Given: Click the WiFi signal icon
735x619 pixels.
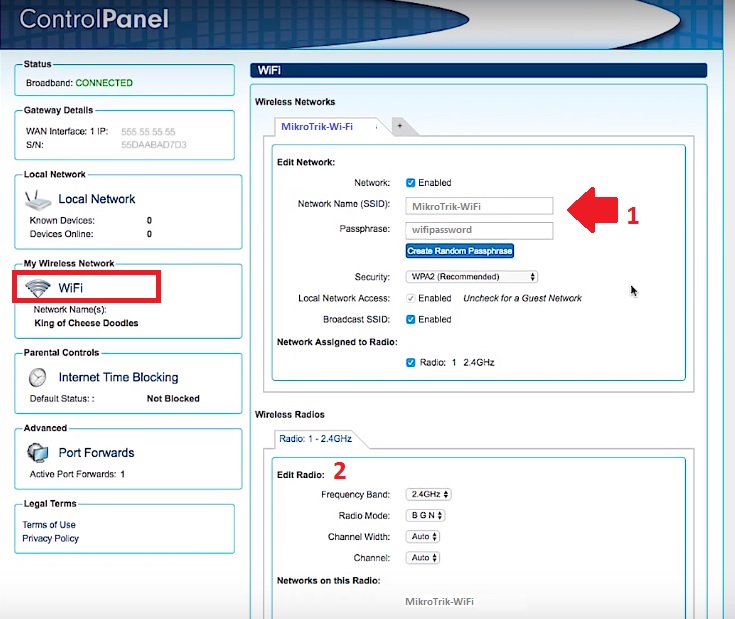Looking at the screenshot, I should 38,288.
